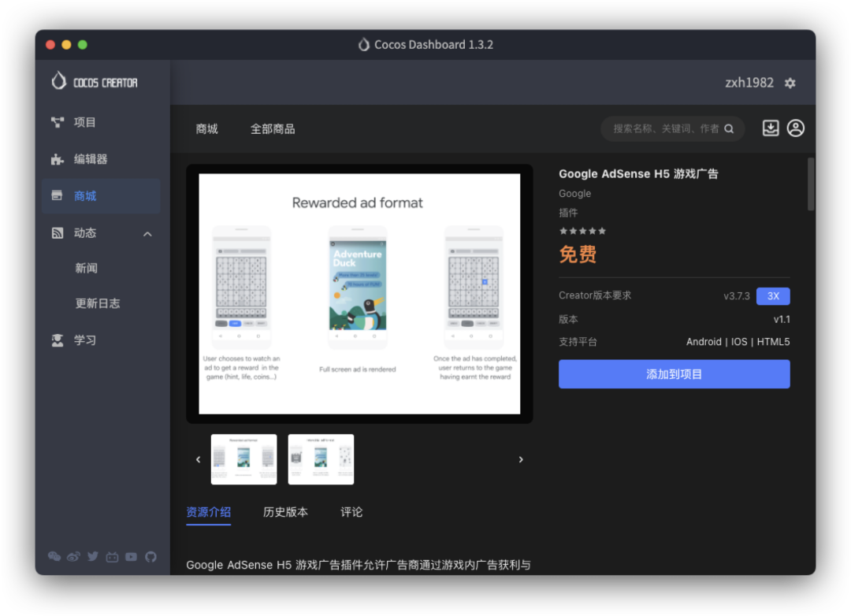Click the 商城 store icon in sidebar
The height and width of the screenshot is (616, 851).
tap(57, 195)
